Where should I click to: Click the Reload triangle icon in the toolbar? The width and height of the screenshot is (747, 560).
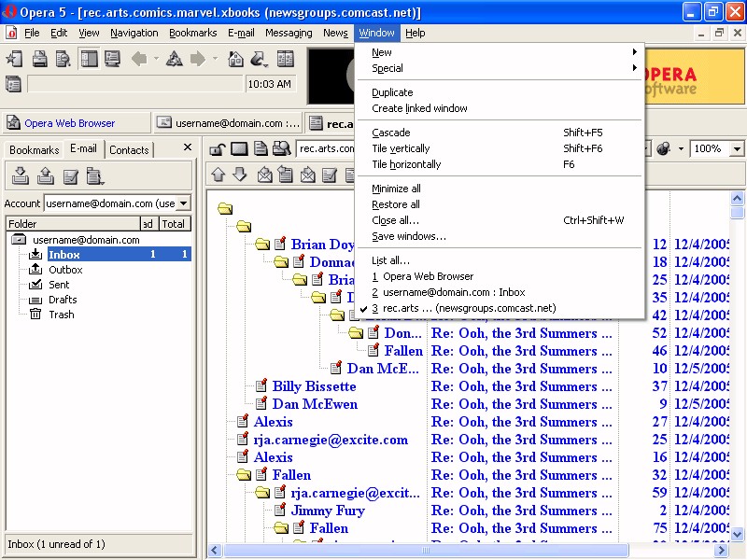(x=174, y=59)
